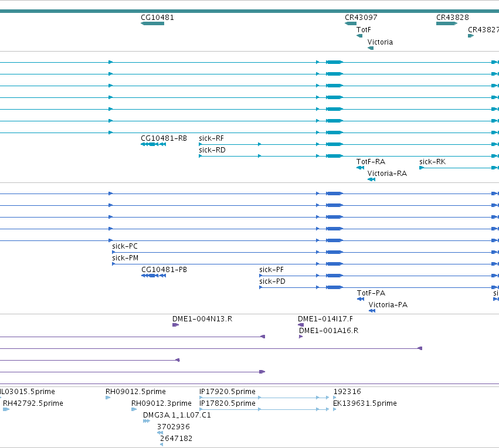
Task: Select the RH42792.5prime EST label
Action: coord(33,403)
